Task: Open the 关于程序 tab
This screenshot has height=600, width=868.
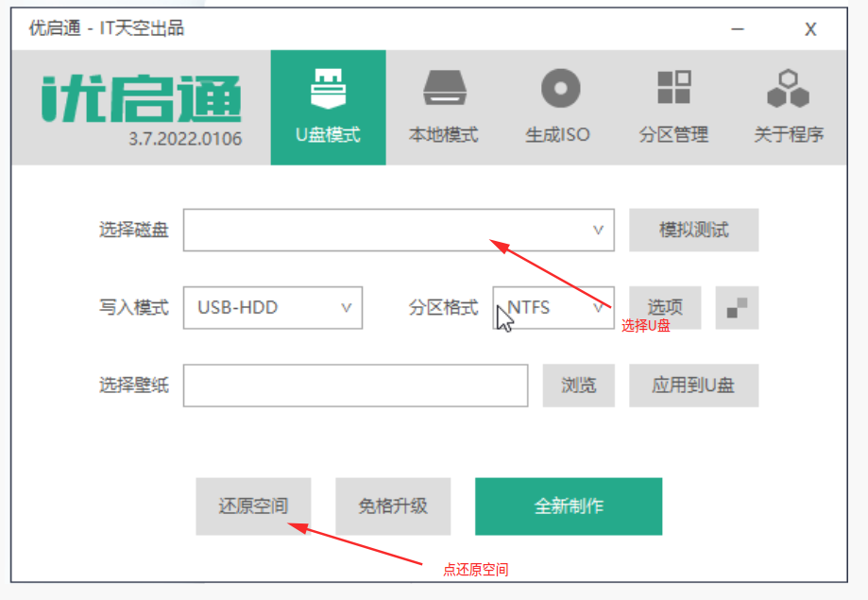Action: tap(789, 108)
